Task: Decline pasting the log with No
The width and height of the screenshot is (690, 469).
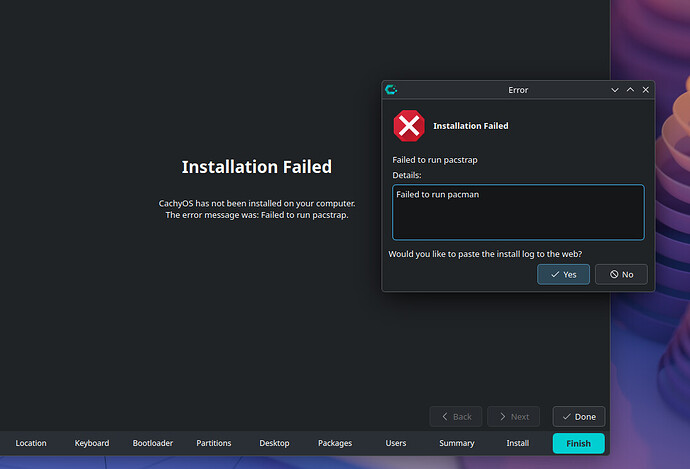Action: coord(621,275)
